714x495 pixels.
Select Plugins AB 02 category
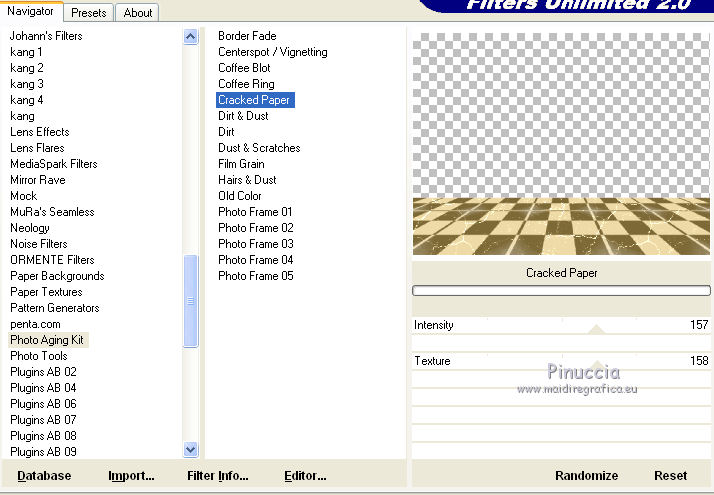(x=43, y=372)
